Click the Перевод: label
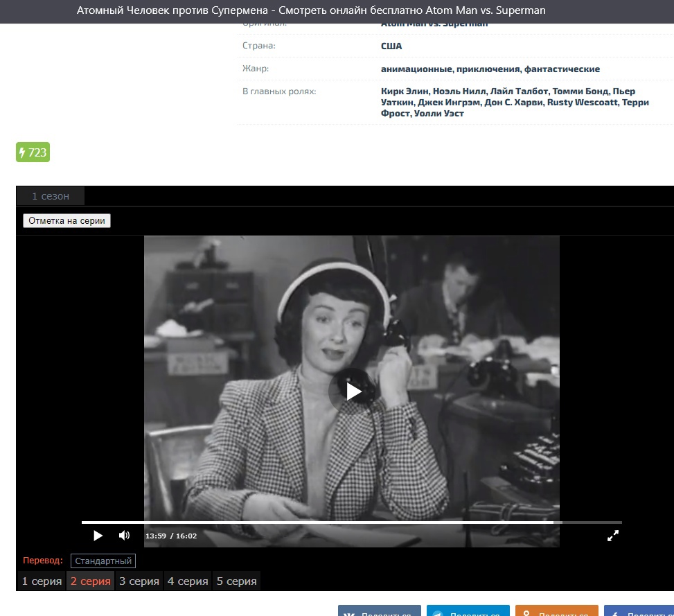Viewport: 674px width, 616px height. [x=42, y=561]
